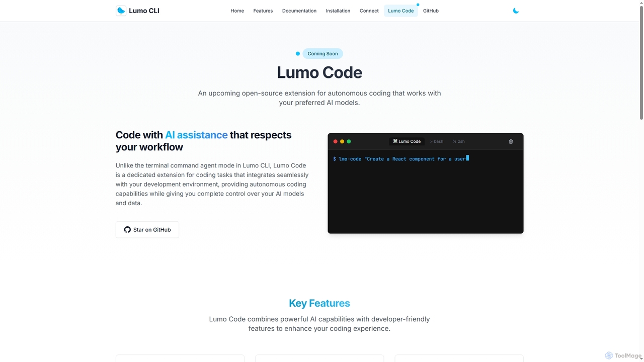Screen dimensions: 644x362
Task: Click the blue AI assistance text
Action: click(196, 135)
